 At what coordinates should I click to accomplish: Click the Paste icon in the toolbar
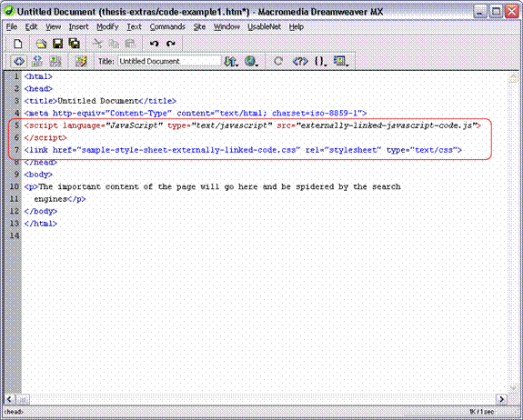[x=130, y=44]
